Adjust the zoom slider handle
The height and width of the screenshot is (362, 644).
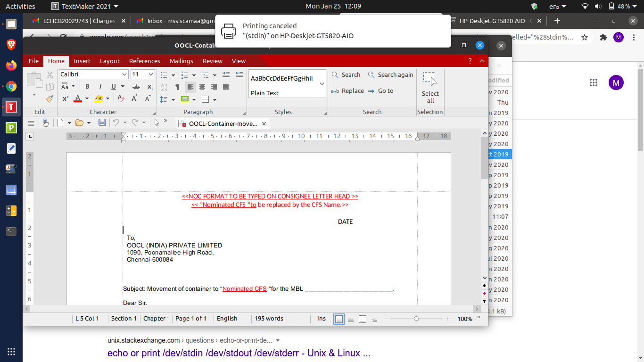[416, 319]
